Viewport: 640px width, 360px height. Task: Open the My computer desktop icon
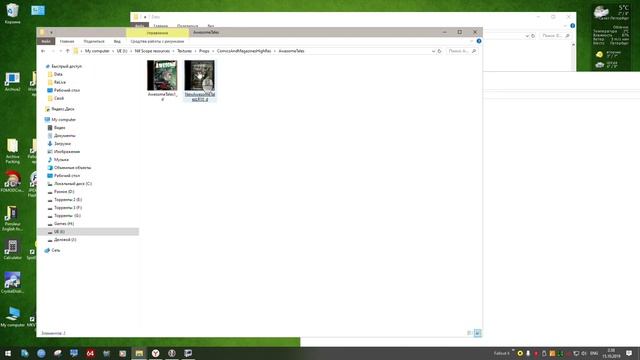[x=12, y=317]
